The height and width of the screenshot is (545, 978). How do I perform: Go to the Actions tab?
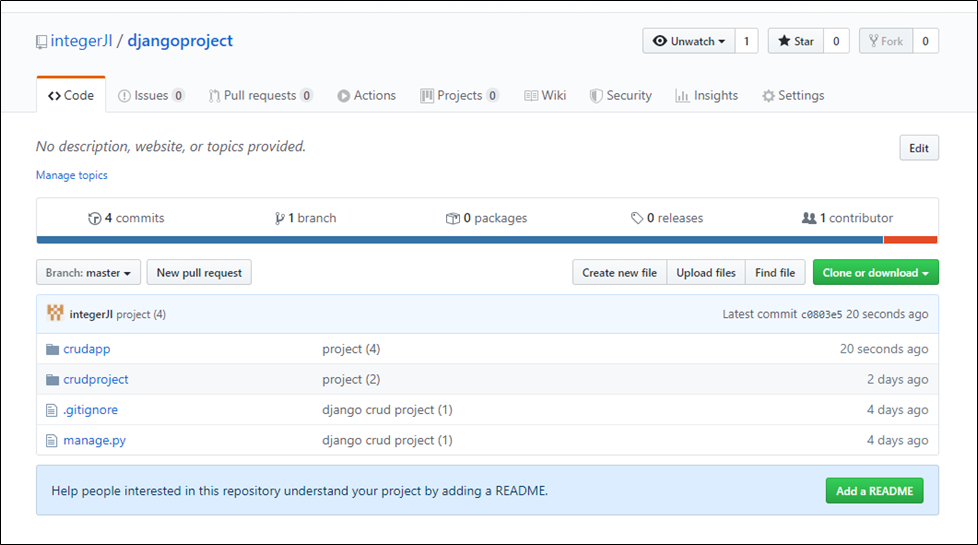coord(367,95)
